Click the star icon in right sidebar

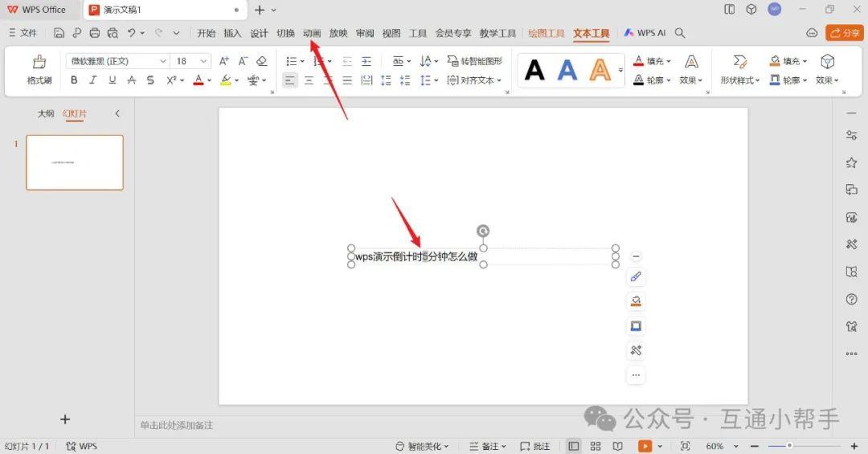851,162
